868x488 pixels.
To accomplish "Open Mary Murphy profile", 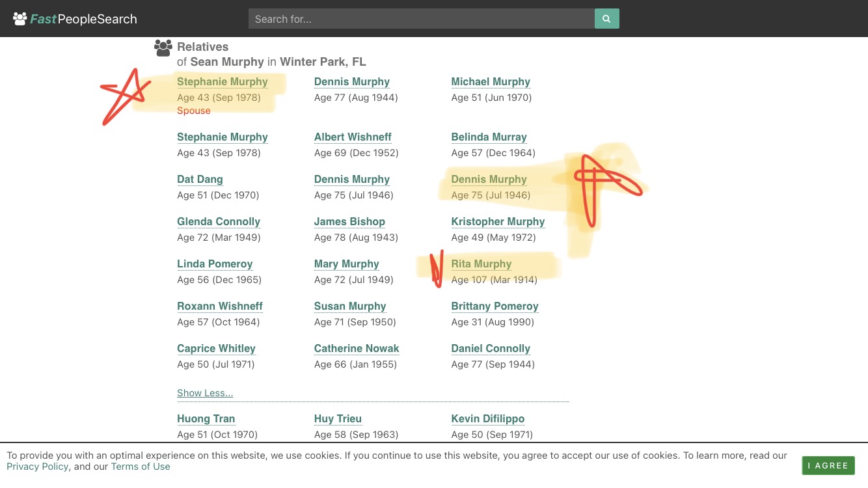I will click(347, 264).
